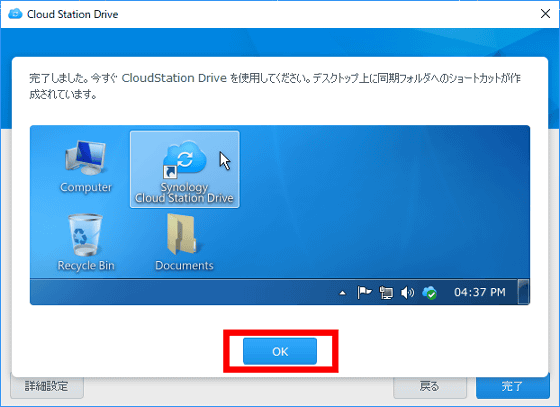
Task: Select the Computer desktop icon
Action: coord(86,167)
